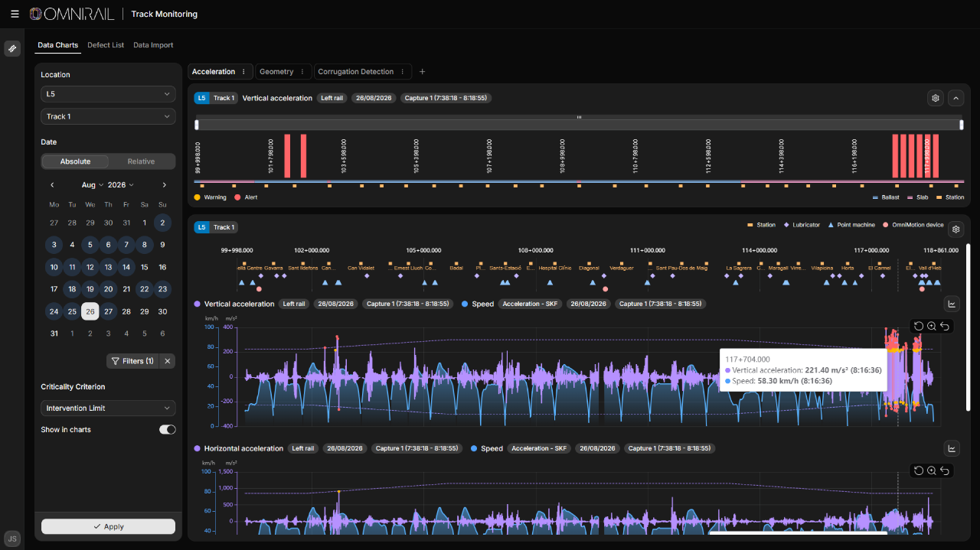Add a new chart tab with plus
This screenshot has height=550, width=980.
tap(422, 72)
